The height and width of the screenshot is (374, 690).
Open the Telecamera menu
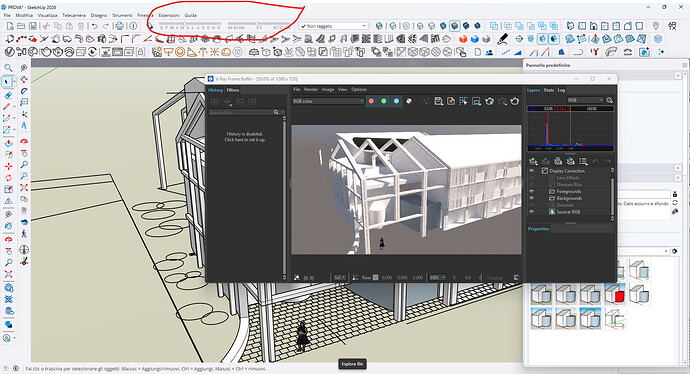pos(74,15)
